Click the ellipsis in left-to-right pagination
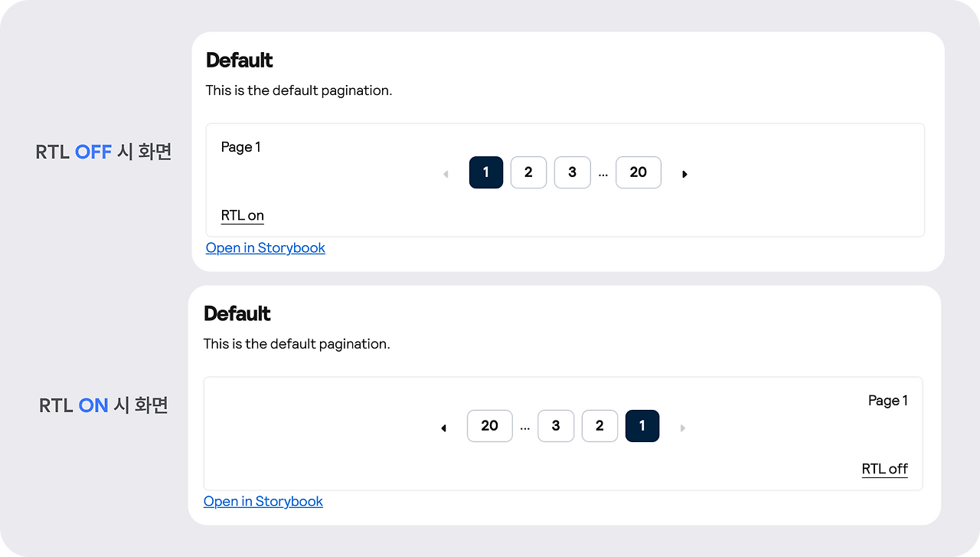Viewport: 980px width, 557px height. [x=603, y=174]
